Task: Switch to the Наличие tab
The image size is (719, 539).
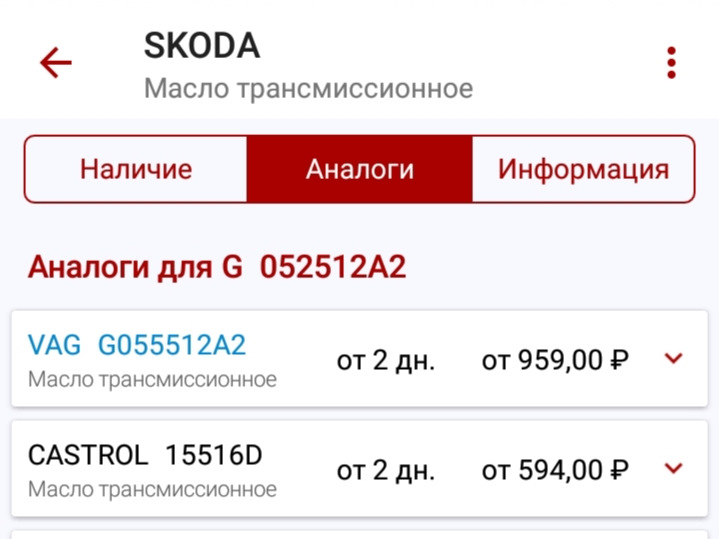Action: click(x=136, y=169)
